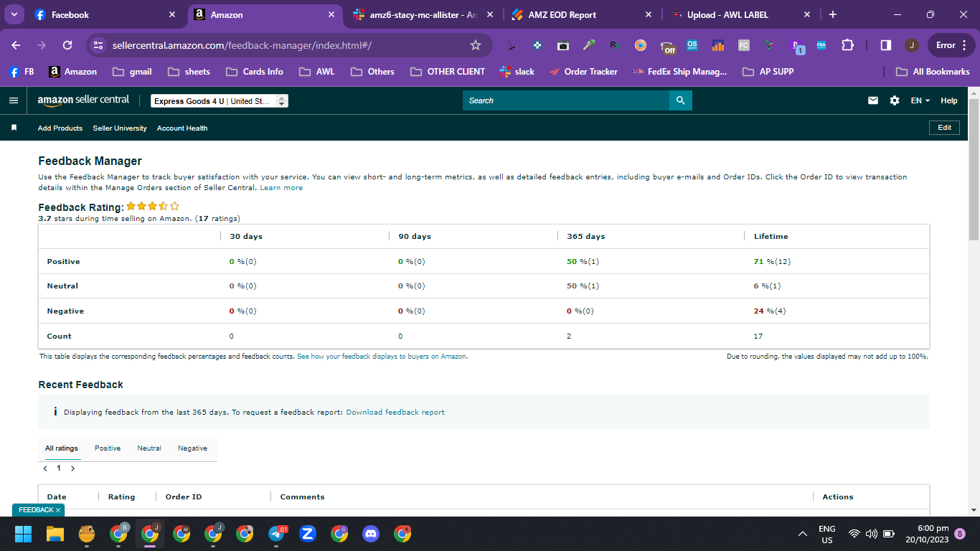This screenshot has height=551, width=980.
Task: Open the Chrome Error menu
Action: click(951, 45)
